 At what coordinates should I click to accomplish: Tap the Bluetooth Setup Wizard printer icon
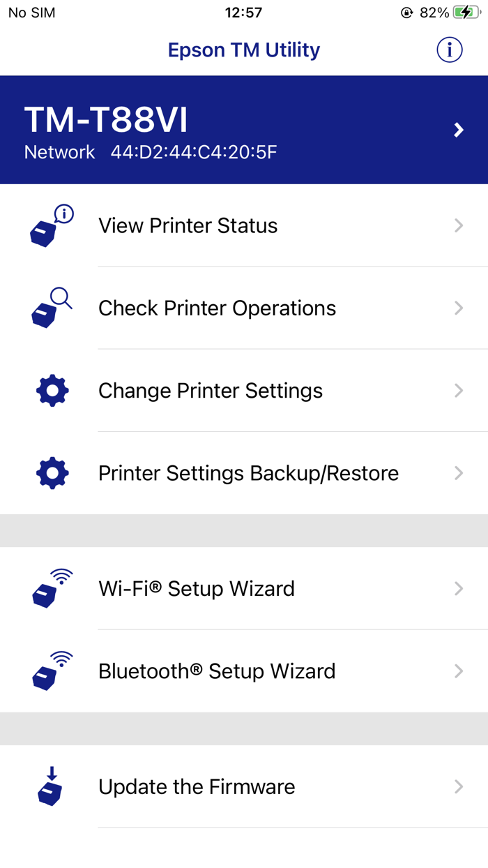[51, 671]
